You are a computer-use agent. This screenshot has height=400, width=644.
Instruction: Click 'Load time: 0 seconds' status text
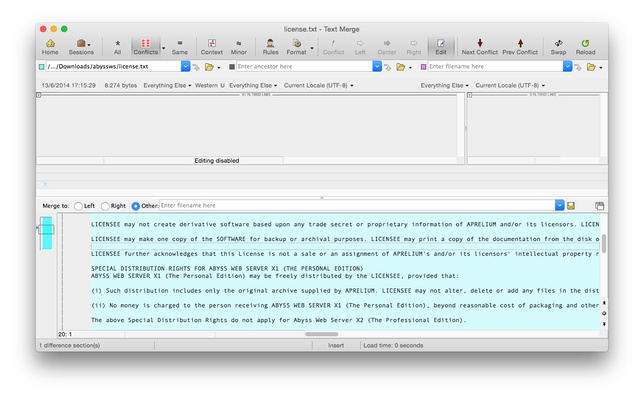point(393,345)
